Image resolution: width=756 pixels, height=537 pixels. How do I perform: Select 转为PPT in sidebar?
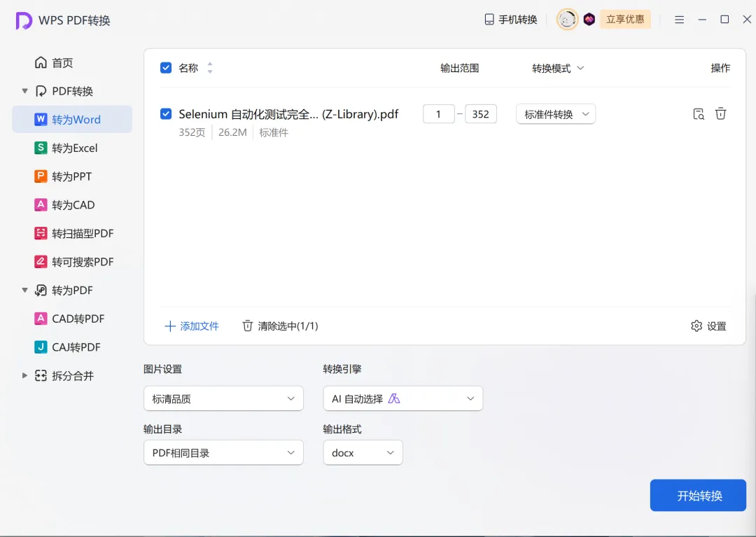pos(72,176)
